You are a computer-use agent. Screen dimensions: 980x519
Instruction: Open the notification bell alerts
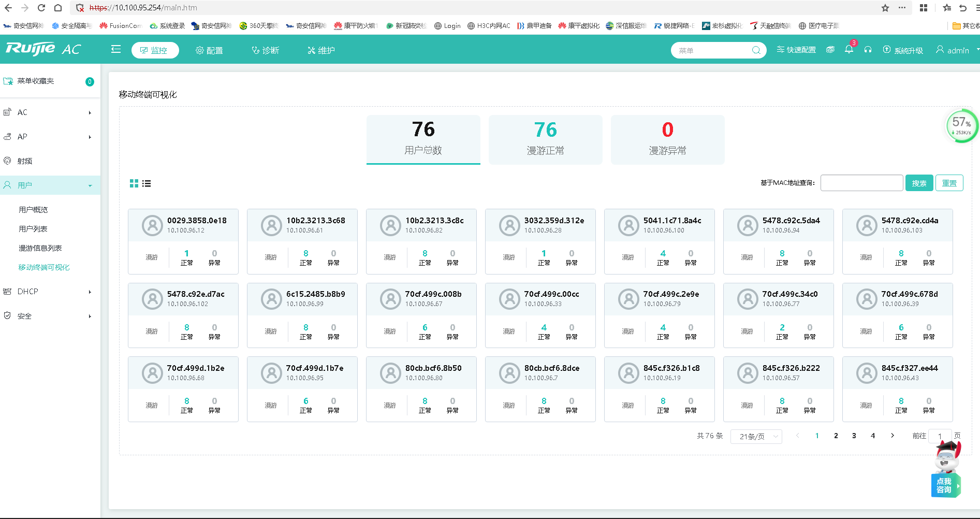(849, 50)
